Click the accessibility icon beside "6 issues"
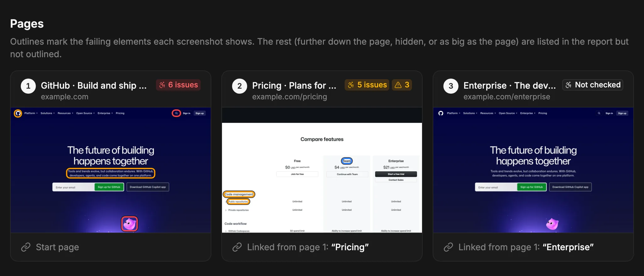The height and width of the screenshot is (276, 644). click(162, 85)
